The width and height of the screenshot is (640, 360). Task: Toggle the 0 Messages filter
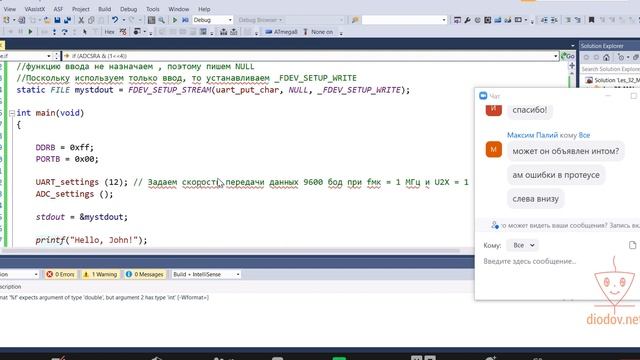coord(145,274)
